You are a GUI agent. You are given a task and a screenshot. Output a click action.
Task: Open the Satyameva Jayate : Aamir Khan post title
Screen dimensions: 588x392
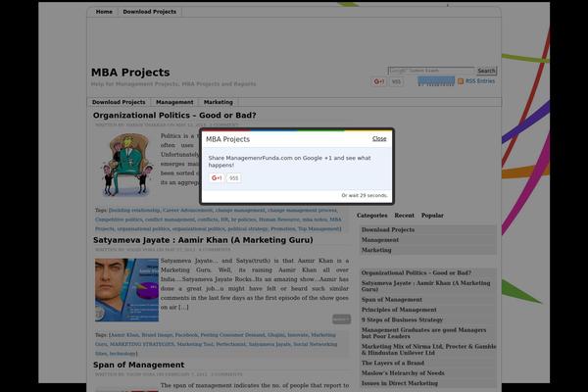click(203, 240)
